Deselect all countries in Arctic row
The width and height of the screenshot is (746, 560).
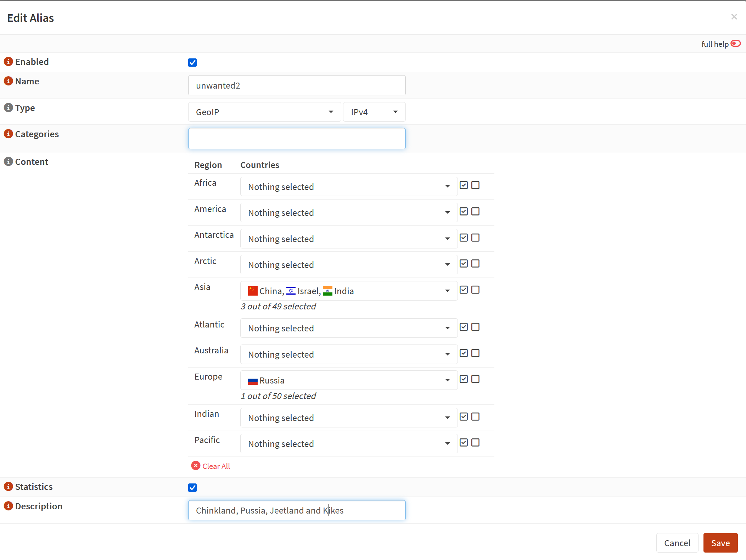tap(476, 264)
